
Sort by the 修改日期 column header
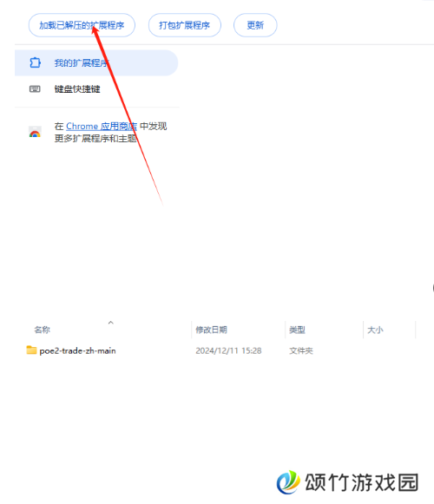point(212,330)
